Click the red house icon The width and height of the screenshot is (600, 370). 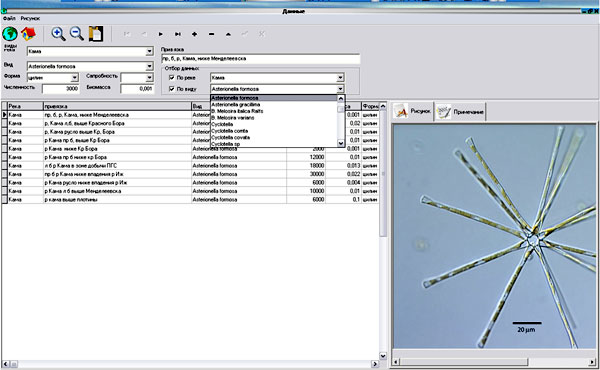pos(28,34)
